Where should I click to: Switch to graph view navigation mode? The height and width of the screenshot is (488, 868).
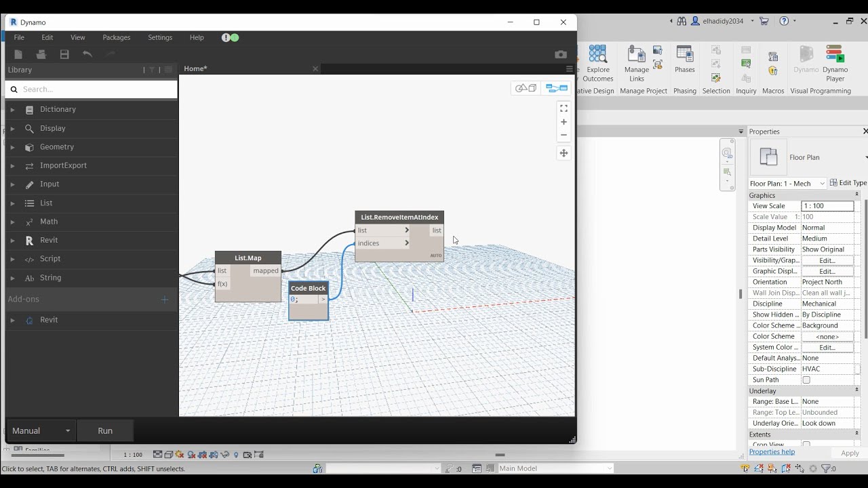[x=557, y=88]
